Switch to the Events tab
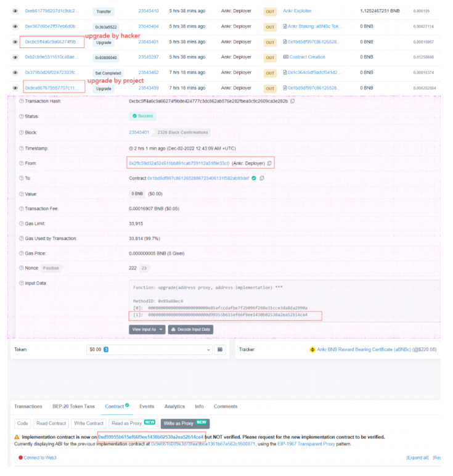The width and height of the screenshot is (453, 476). pos(147,406)
